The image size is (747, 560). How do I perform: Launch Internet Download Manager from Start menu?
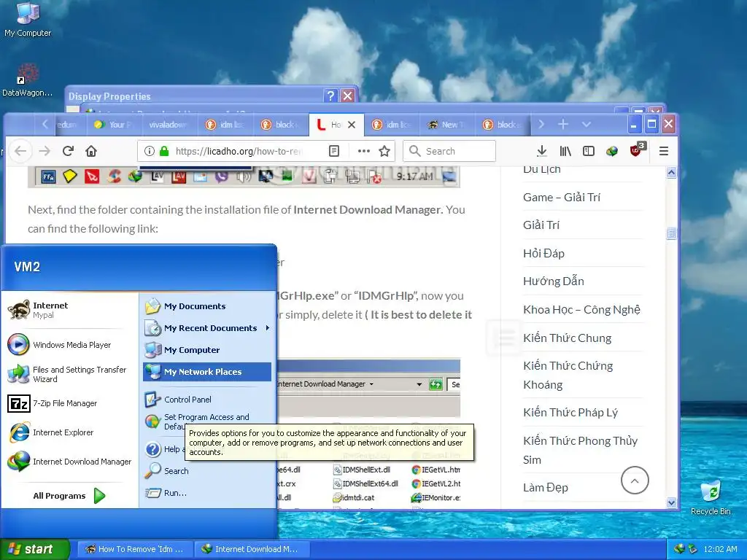[x=69, y=462]
